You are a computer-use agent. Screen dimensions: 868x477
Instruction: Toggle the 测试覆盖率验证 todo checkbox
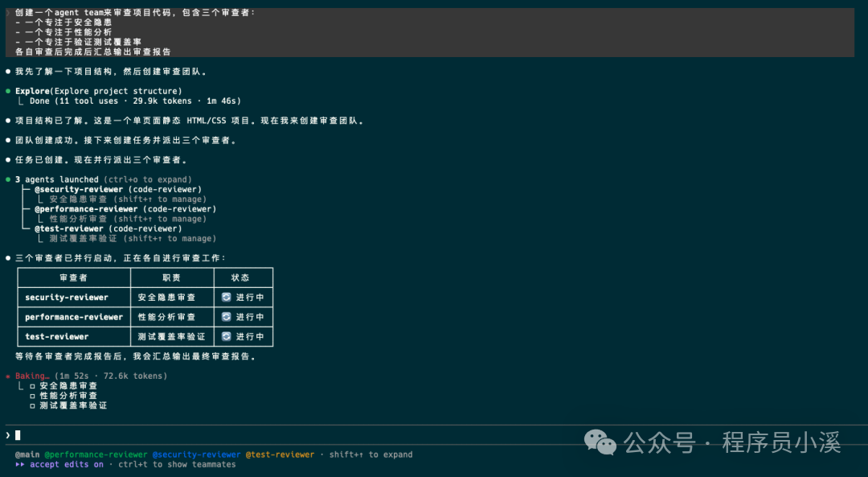32,406
